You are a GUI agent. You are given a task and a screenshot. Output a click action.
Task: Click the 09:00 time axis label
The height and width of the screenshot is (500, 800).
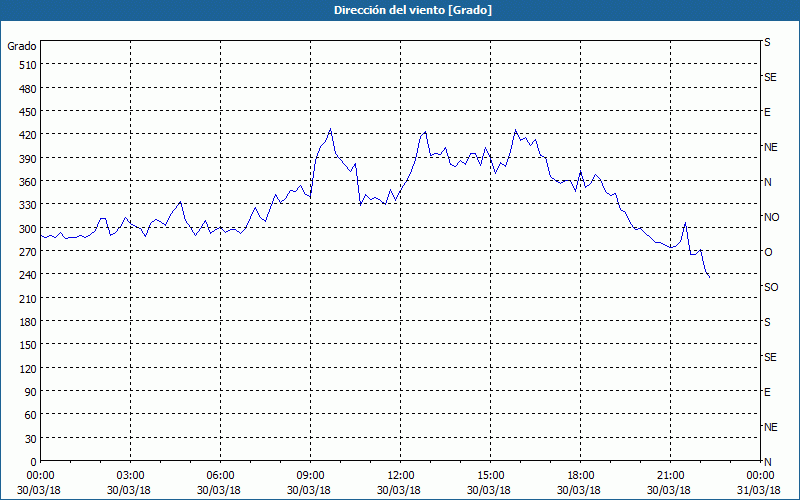tap(309, 476)
